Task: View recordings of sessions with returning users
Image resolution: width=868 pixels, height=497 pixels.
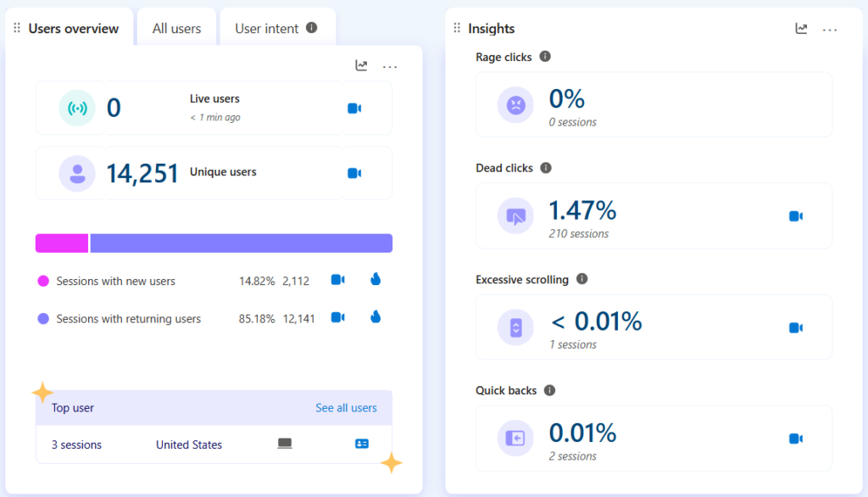Action: pyautogui.click(x=337, y=317)
